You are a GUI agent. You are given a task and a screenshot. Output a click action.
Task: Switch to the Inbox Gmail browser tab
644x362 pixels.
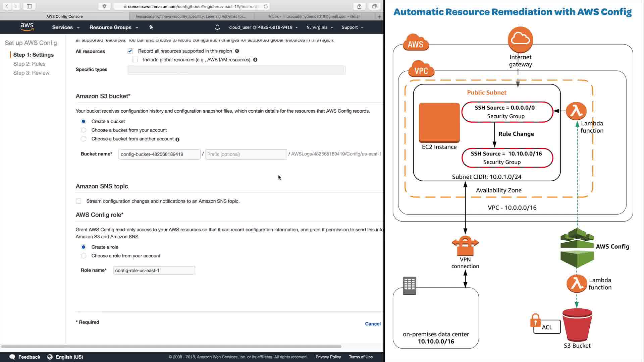pyautogui.click(x=314, y=16)
